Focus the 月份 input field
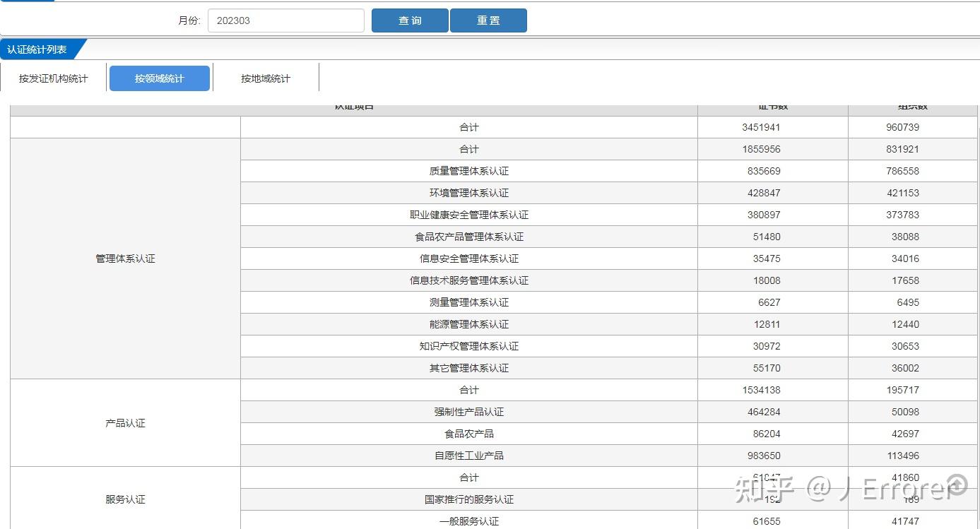 click(x=286, y=20)
